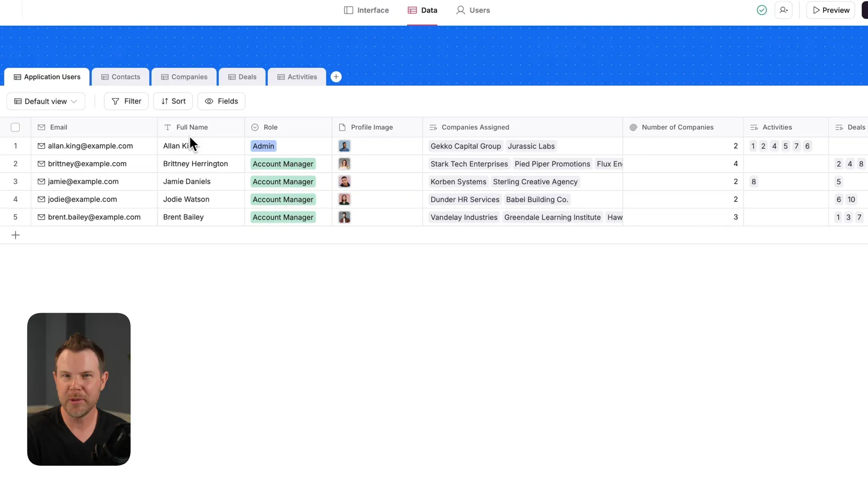Open Jamie Daniels' profile image thumbnail
The width and height of the screenshot is (868, 488).
(344, 182)
